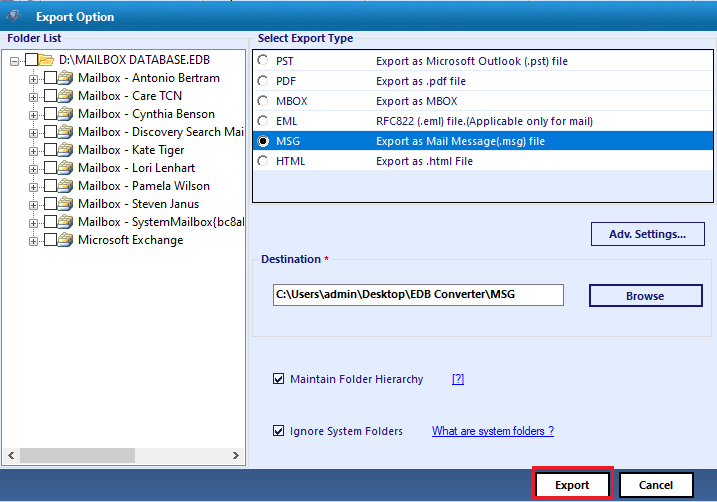Select the PDF export radio button

point(263,81)
